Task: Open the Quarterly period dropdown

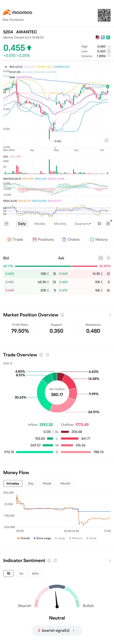Action: [x=83, y=224]
